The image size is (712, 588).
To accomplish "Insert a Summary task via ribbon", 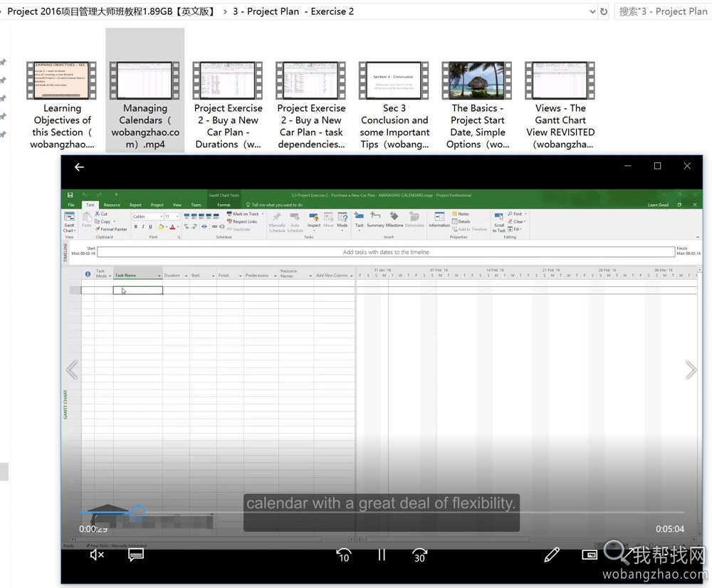I will [375, 220].
